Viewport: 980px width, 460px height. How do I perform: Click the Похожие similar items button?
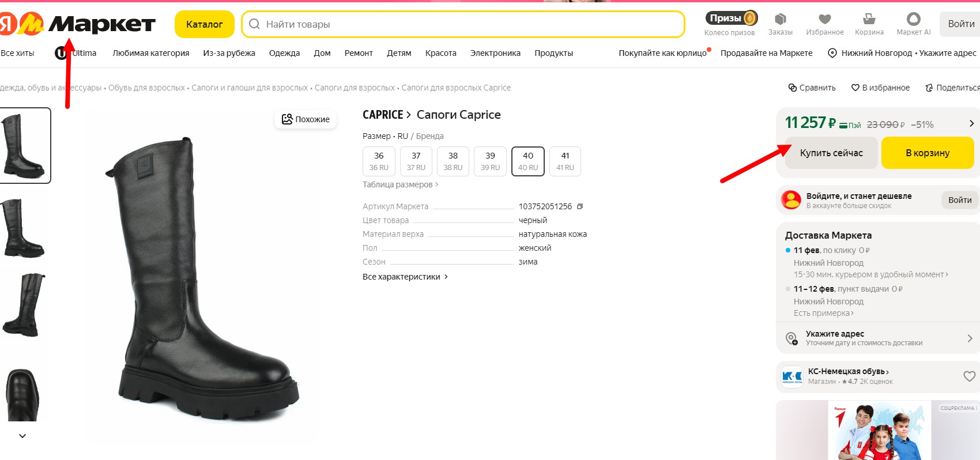coord(306,119)
